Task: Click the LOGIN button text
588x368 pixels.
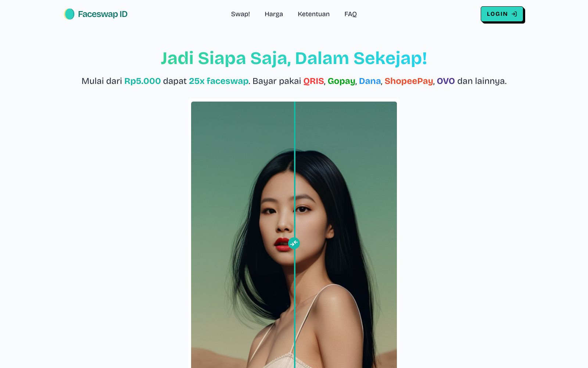Action: point(497,14)
